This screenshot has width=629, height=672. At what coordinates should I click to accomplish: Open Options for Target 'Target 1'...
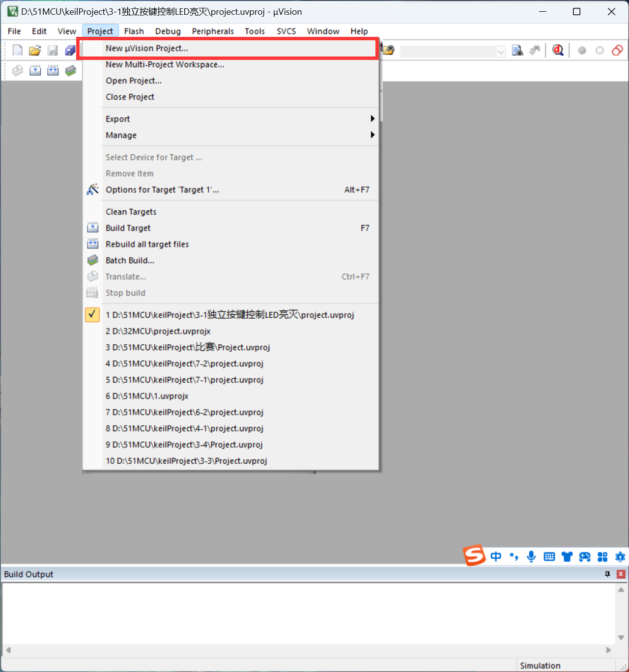[230, 190]
